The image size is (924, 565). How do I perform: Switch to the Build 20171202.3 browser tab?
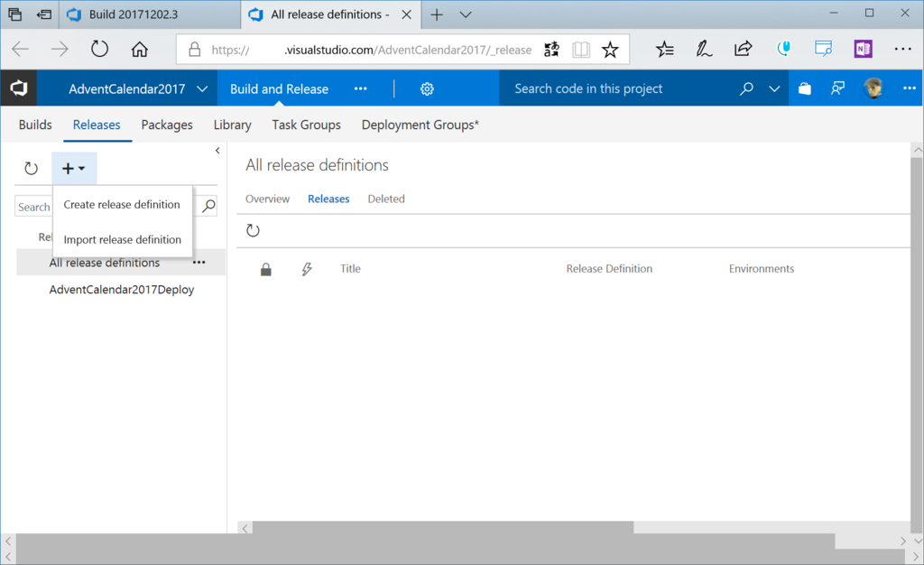click(150, 14)
